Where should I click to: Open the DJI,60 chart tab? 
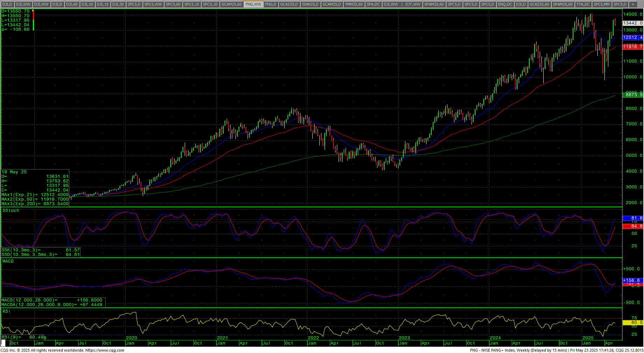(x=72, y=4)
